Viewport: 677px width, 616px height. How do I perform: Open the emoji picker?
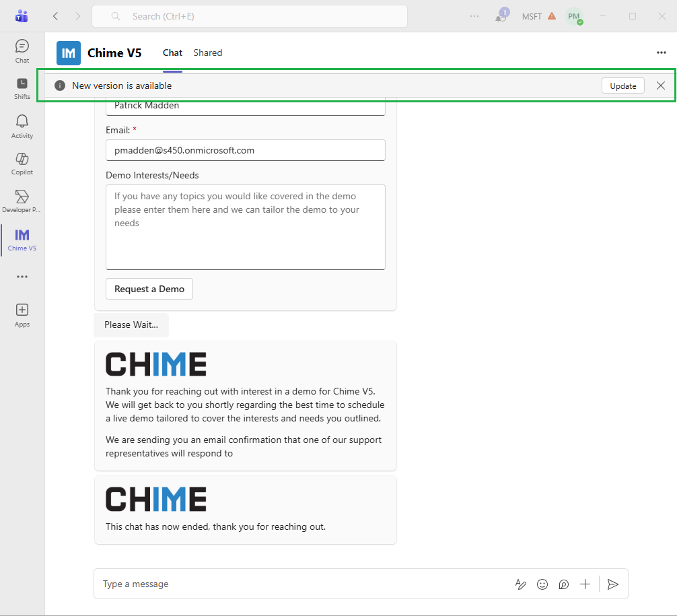click(x=542, y=584)
